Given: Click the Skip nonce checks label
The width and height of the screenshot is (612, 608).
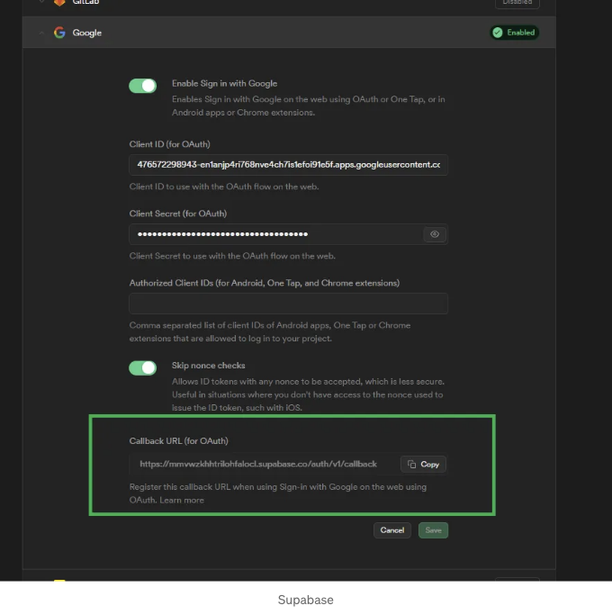Looking at the screenshot, I should point(208,366).
